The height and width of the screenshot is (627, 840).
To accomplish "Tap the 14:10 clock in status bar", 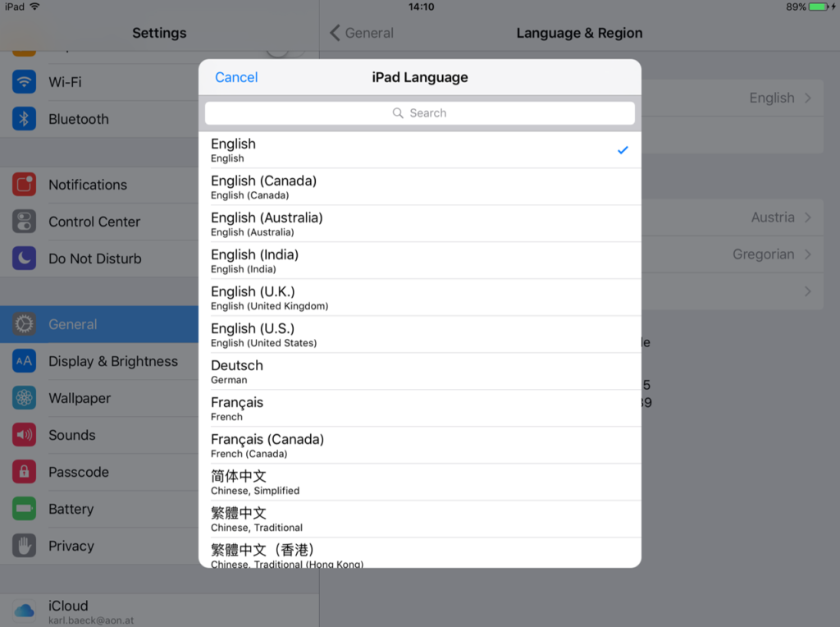I will tap(421, 7).
